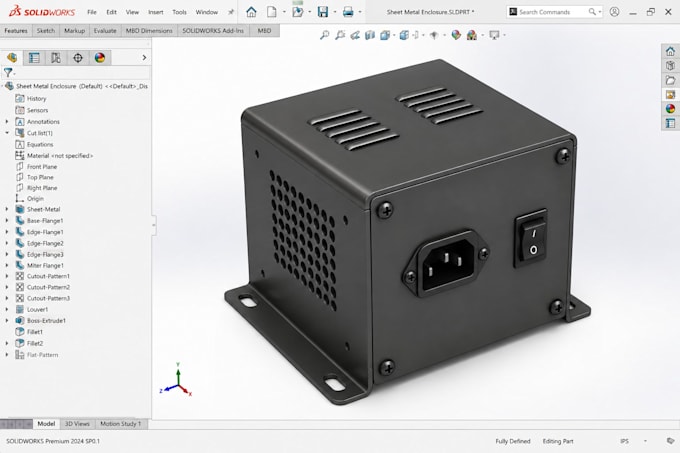Image resolution: width=680 pixels, height=453 pixels.
Task: Switch to the ConfigurationManager tab icon
Action: click(x=56, y=58)
